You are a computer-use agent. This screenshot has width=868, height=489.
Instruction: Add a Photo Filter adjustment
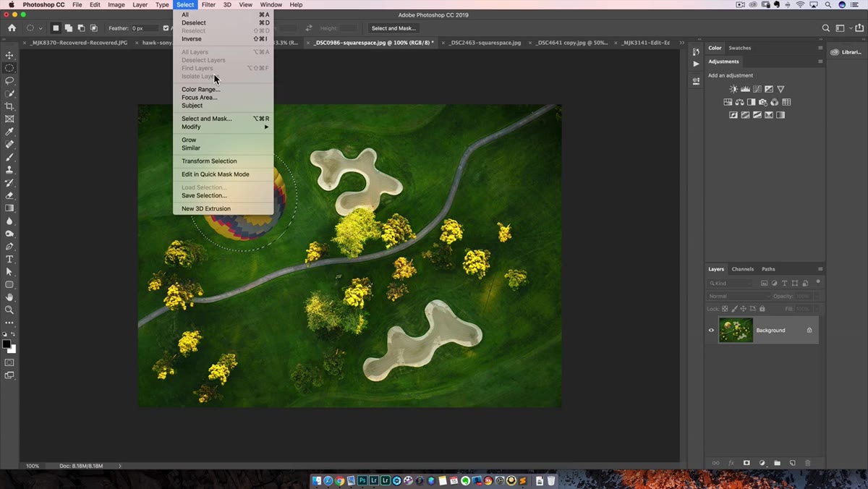pyautogui.click(x=763, y=102)
